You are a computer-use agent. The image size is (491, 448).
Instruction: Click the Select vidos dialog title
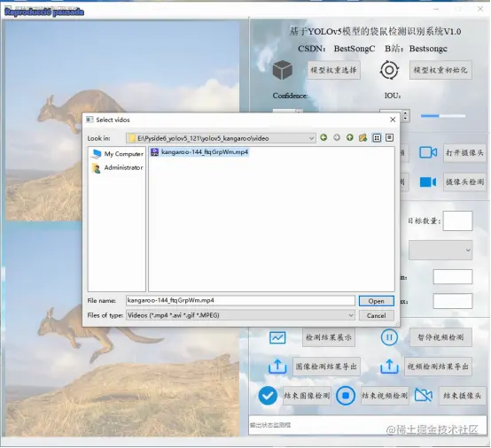(113, 120)
